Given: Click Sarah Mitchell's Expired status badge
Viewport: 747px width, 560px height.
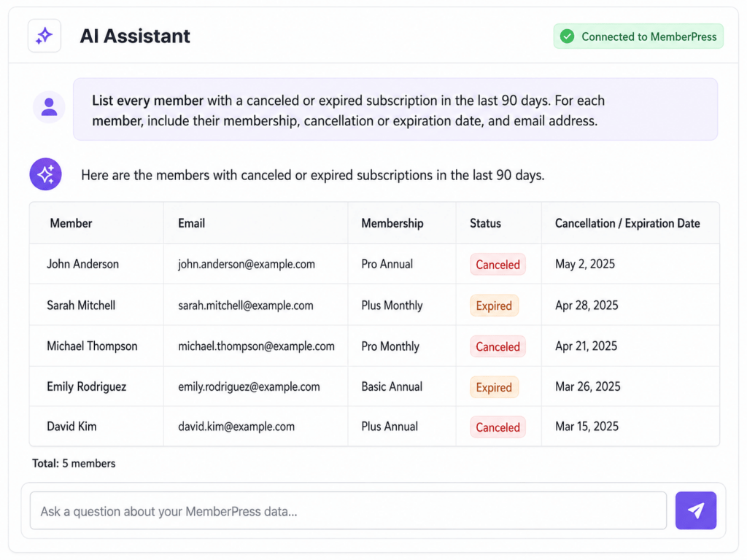Looking at the screenshot, I should [x=494, y=306].
